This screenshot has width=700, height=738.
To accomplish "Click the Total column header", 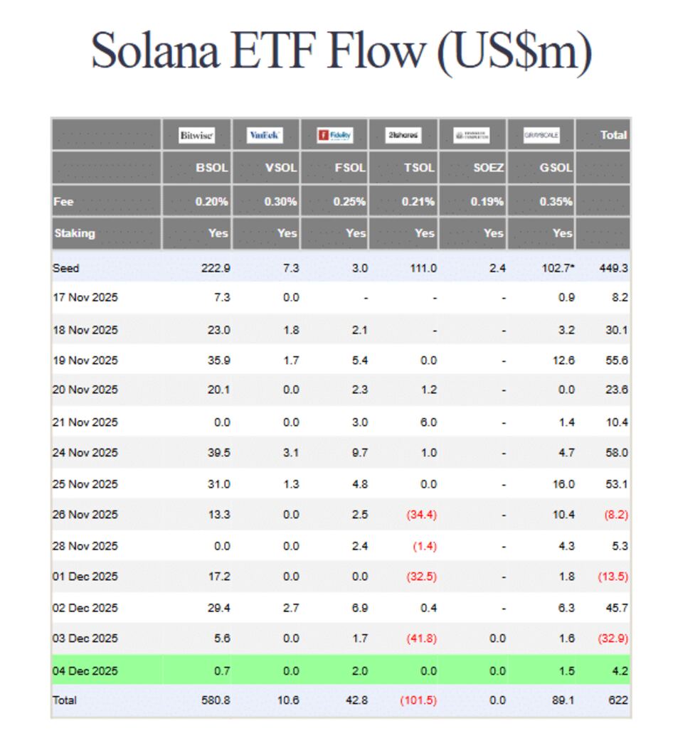I will 613,135.
